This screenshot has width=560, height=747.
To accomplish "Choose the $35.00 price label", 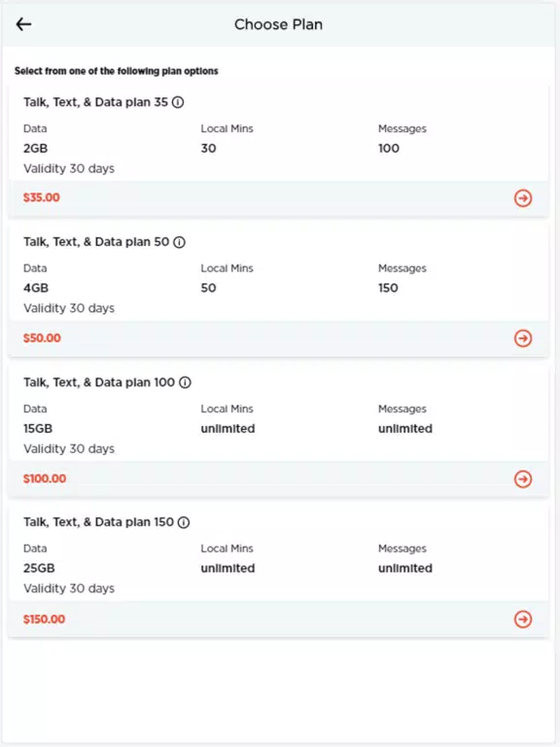I will (x=42, y=197).
